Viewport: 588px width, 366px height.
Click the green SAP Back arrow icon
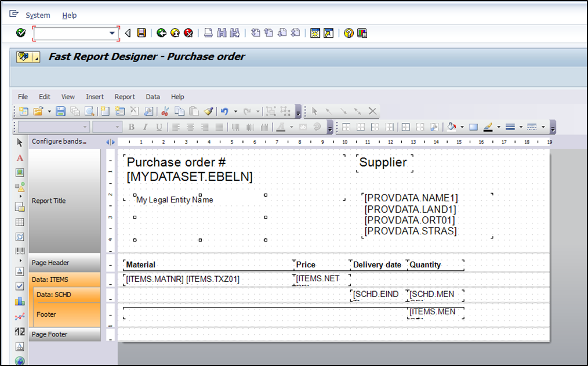162,33
